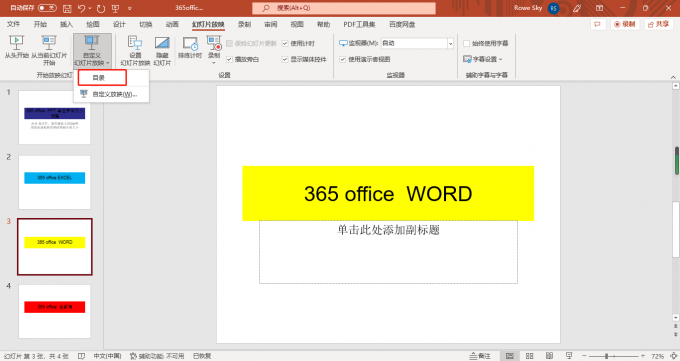Screen dimensions: 680x361
Task: Click spell check book icon in status bar
Action: (81, 356)
